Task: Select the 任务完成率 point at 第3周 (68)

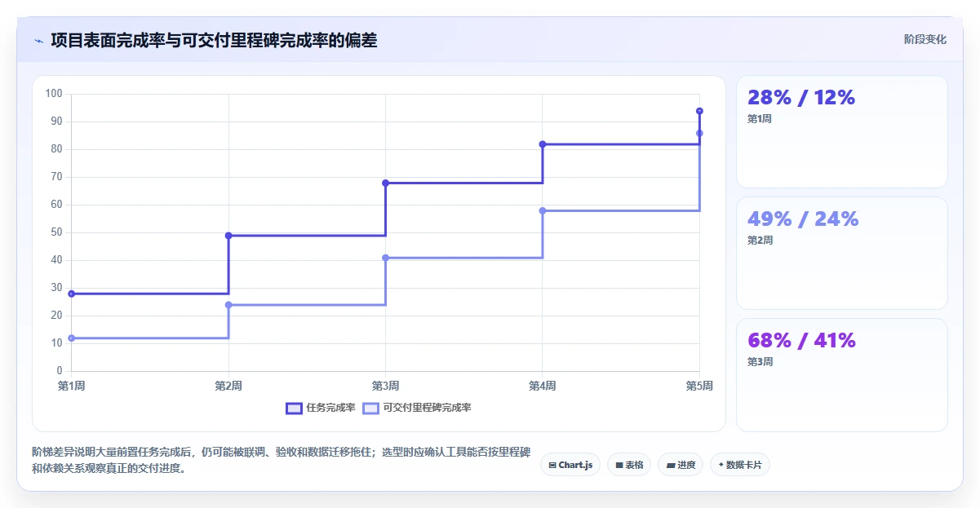Action: [385, 183]
